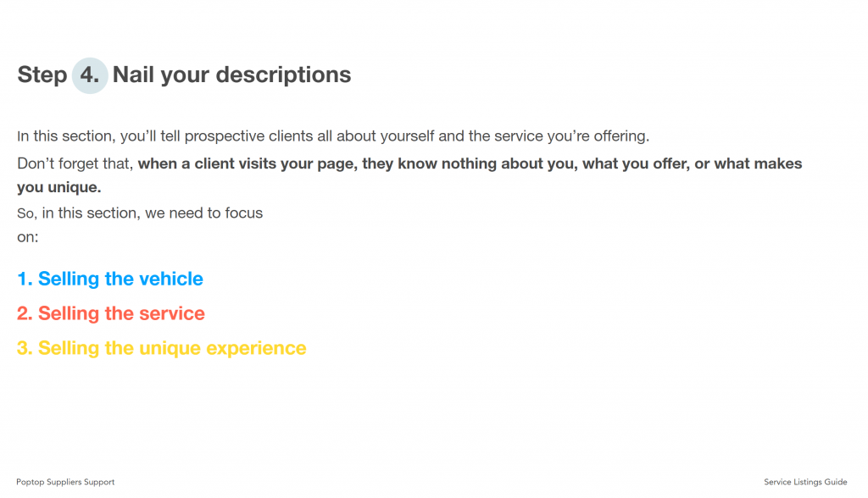Click the "Service Listings Guide" footer label
The image size is (868, 498).
pos(805,482)
